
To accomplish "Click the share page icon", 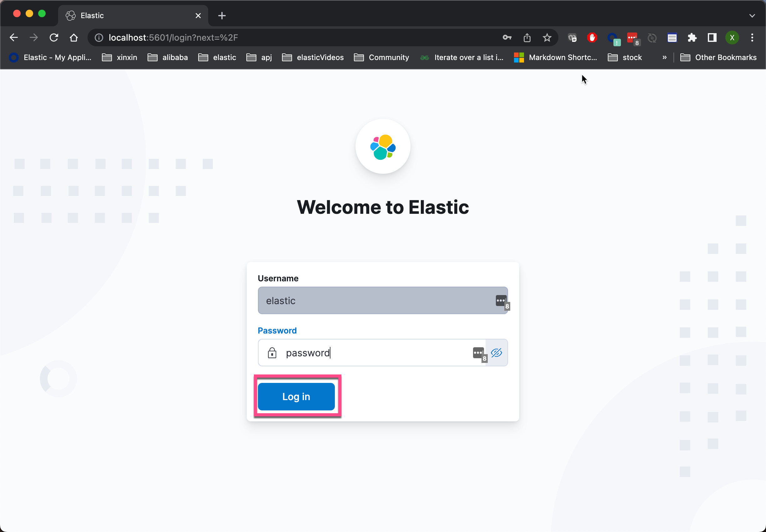I will 527,38.
